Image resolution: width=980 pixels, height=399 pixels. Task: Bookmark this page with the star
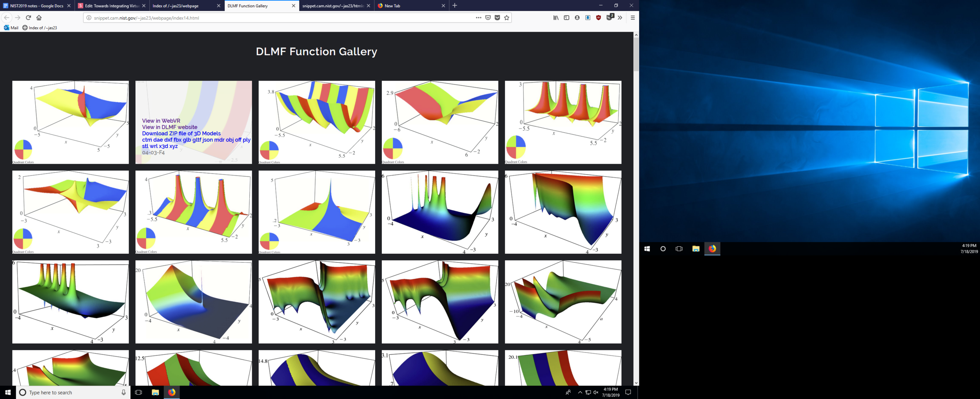point(507,18)
